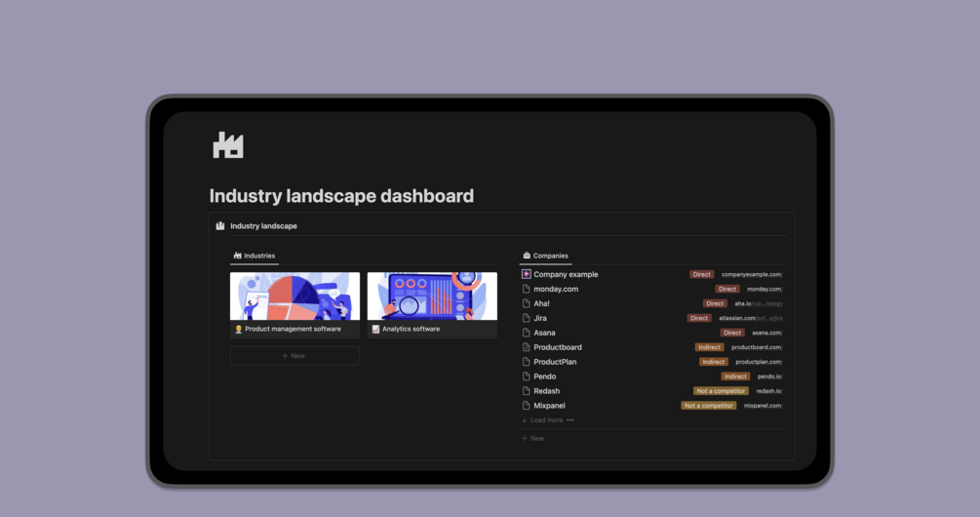
Task: Click the Not a competitor tag on Redash row
Action: click(x=721, y=391)
